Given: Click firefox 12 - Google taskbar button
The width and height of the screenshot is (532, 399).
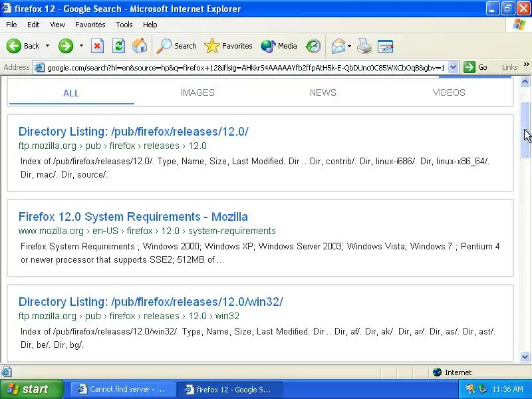Looking at the screenshot, I should pos(231,390).
